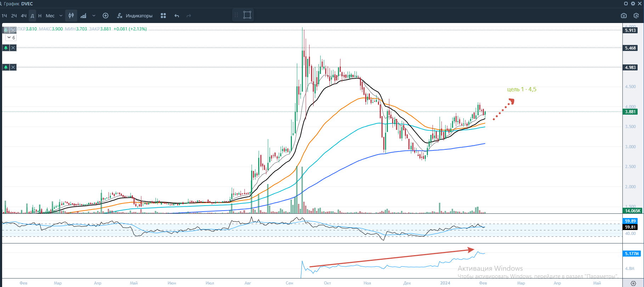Select the rectangle drawing tool
Viewport: 644px width, 287px height.
pos(247,15)
